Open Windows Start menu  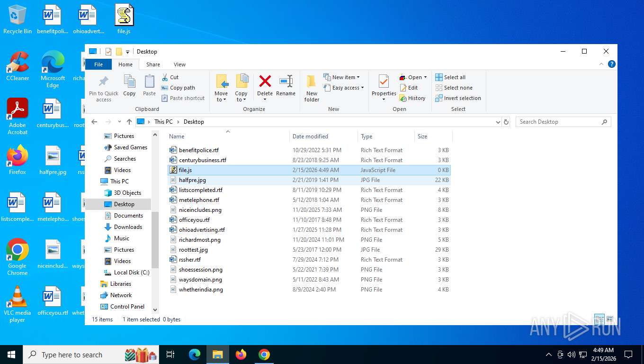11,355
